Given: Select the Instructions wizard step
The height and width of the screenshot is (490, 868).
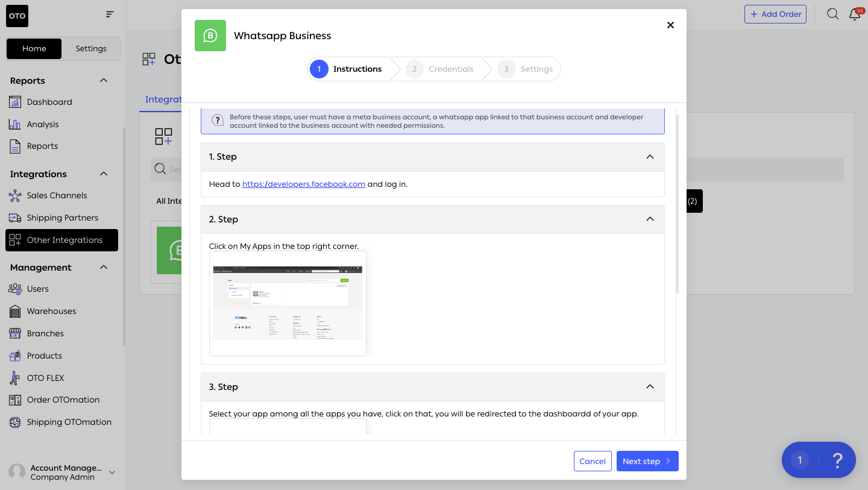Looking at the screenshot, I should pos(347,69).
